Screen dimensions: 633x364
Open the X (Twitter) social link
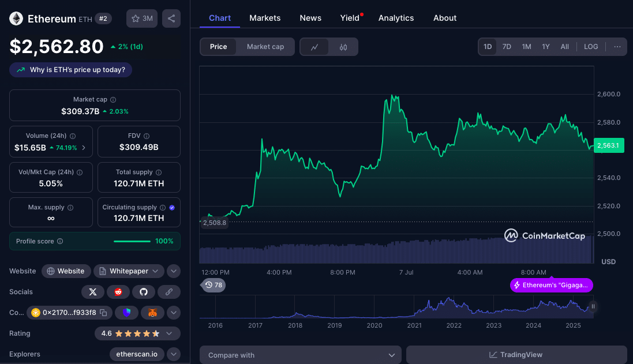click(93, 292)
